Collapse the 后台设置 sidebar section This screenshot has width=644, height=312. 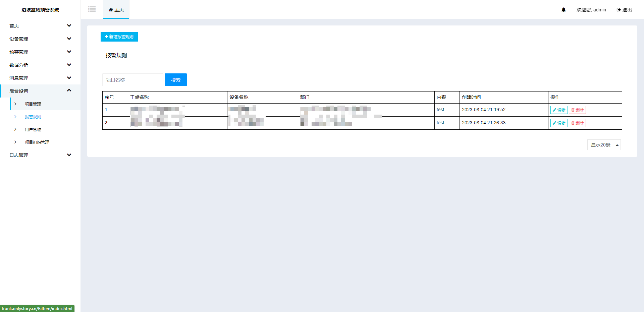tap(40, 91)
